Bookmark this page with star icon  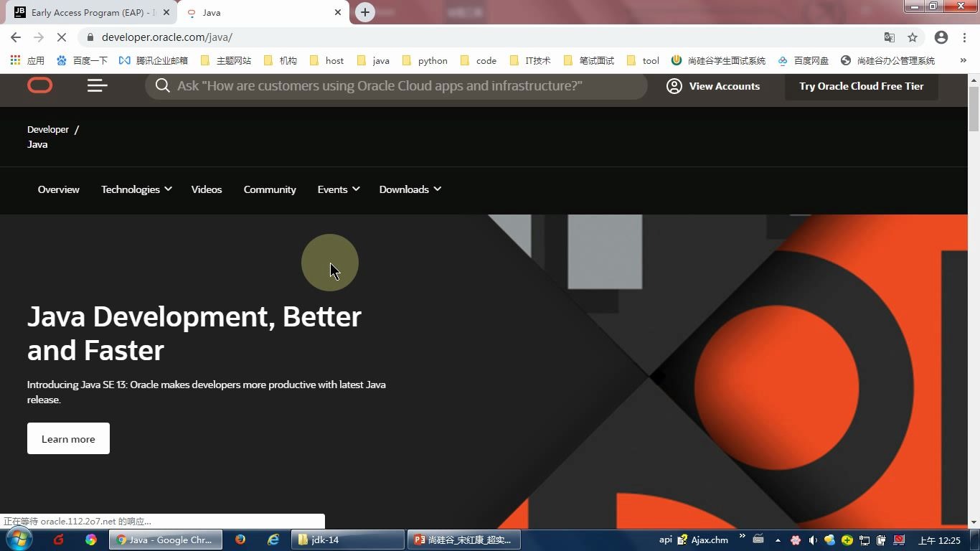(913, 37)
